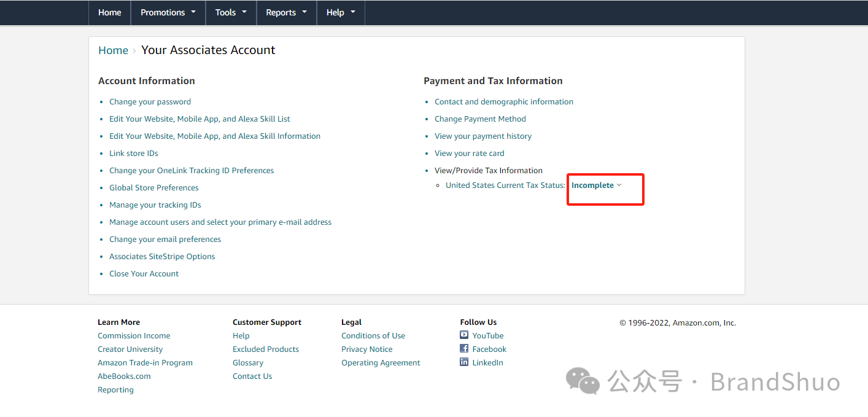Open View your payment history
This screenshot has width=868, height=417.
(483, 136)
